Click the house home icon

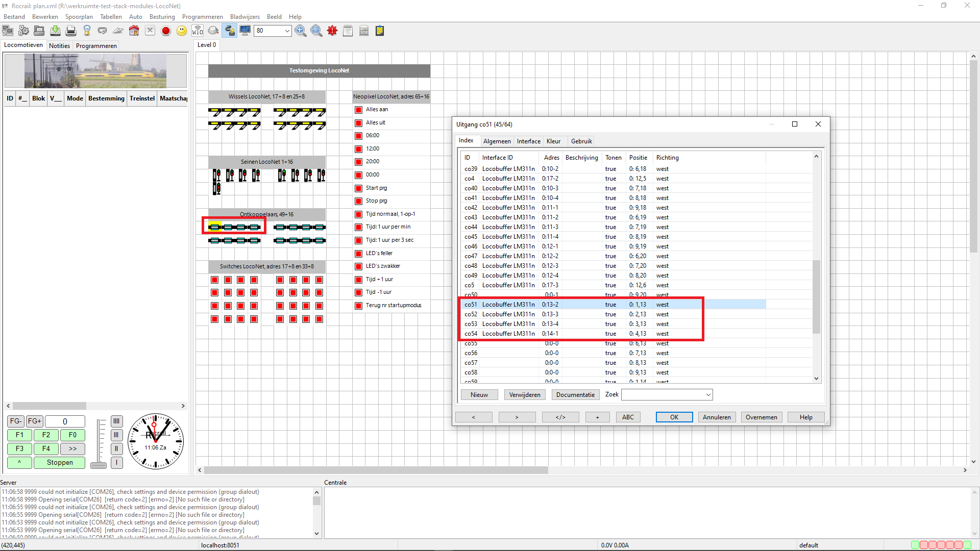134,31
